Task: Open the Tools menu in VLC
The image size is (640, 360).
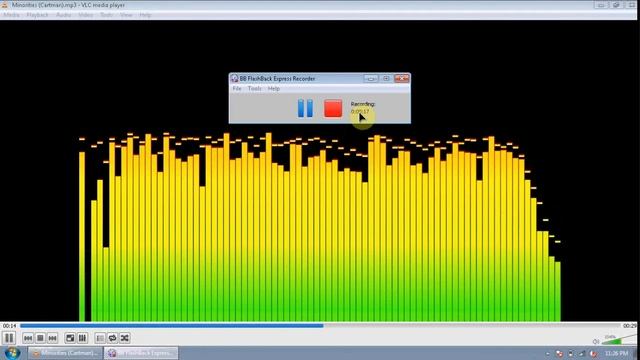Action: [107, 15]
